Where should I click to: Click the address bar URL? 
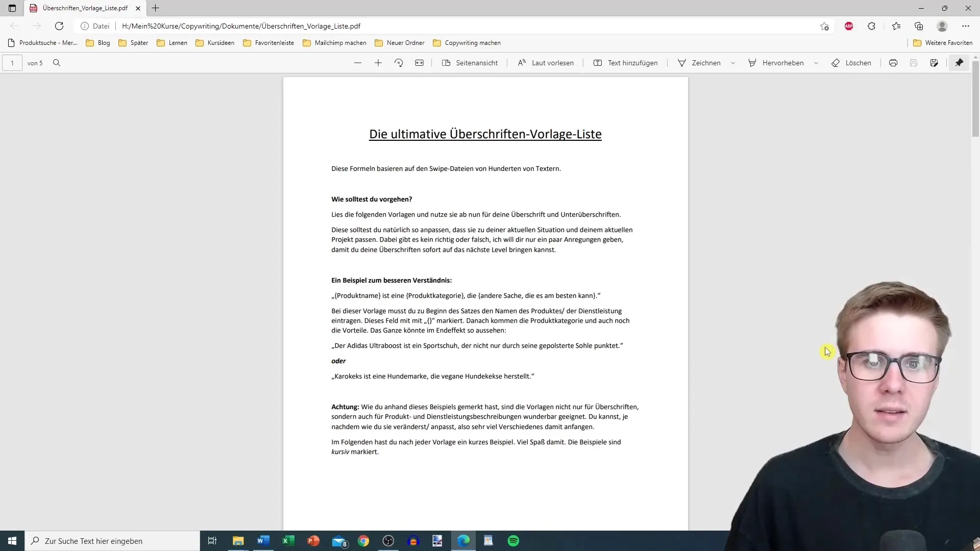click(x=241, y=26)
